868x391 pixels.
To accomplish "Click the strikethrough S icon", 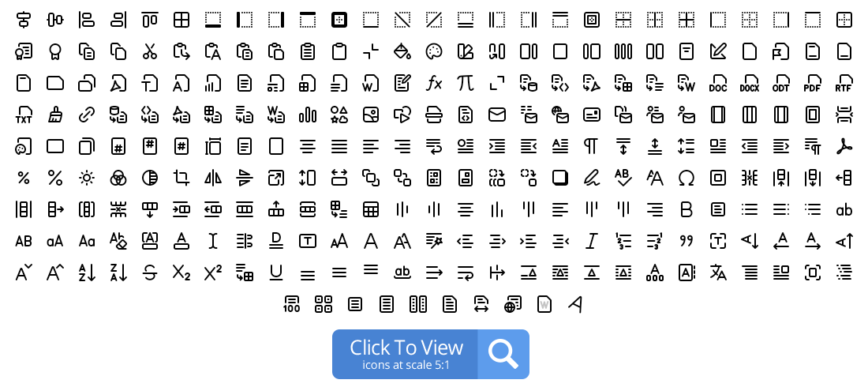I will [149, 273].
